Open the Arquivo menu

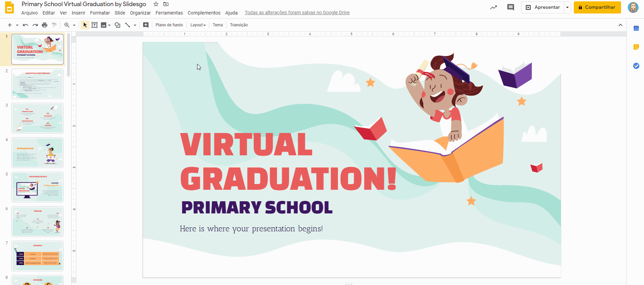(x=29, y=13)
